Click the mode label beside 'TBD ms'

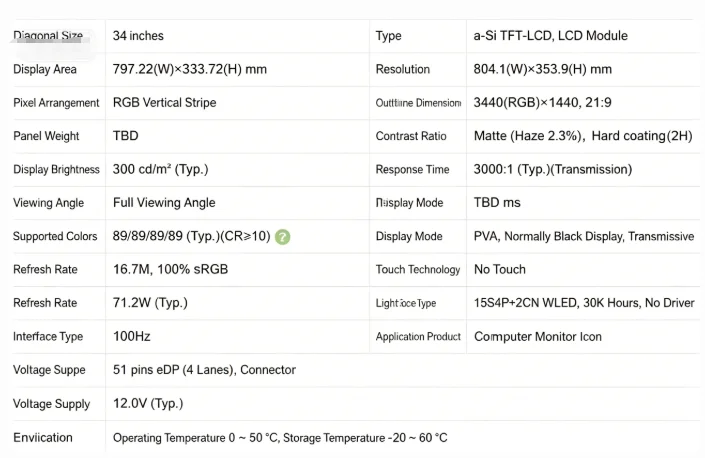tap(409, 203)
